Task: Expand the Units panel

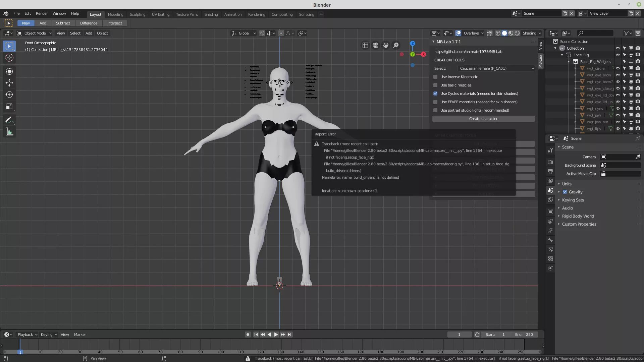Action: 566,184
